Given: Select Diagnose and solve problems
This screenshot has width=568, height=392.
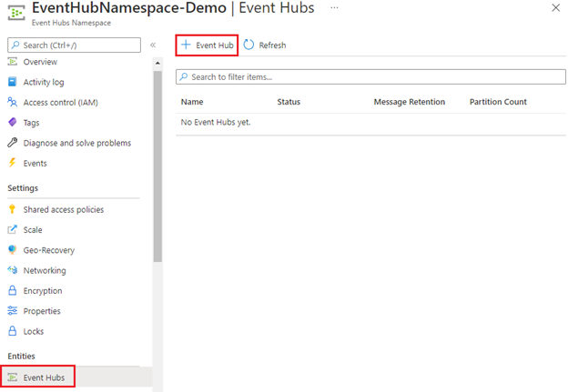Looking at the screenshot, I should 77,143.
